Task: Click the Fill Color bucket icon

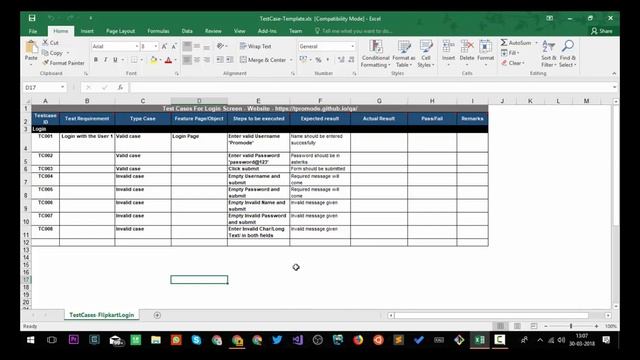Action: tap(153, 60)
